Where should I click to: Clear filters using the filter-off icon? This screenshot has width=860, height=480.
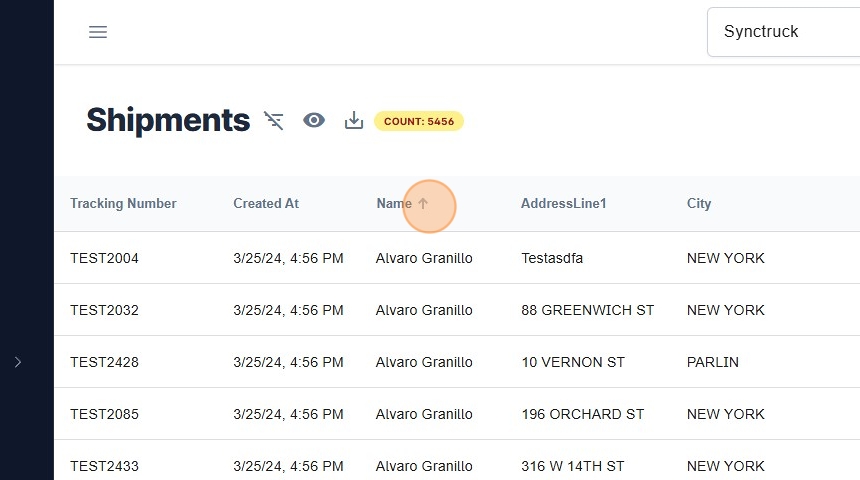point(273,121)
